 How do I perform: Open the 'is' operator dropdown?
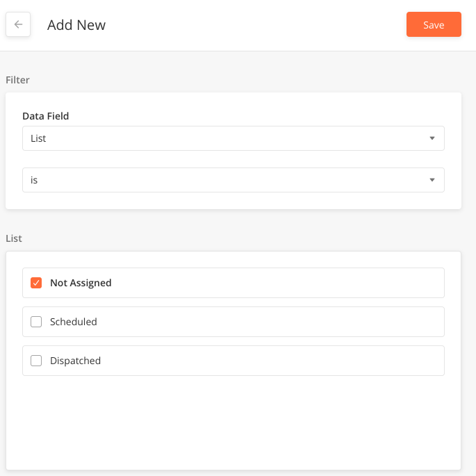click(x=233, y=180)
